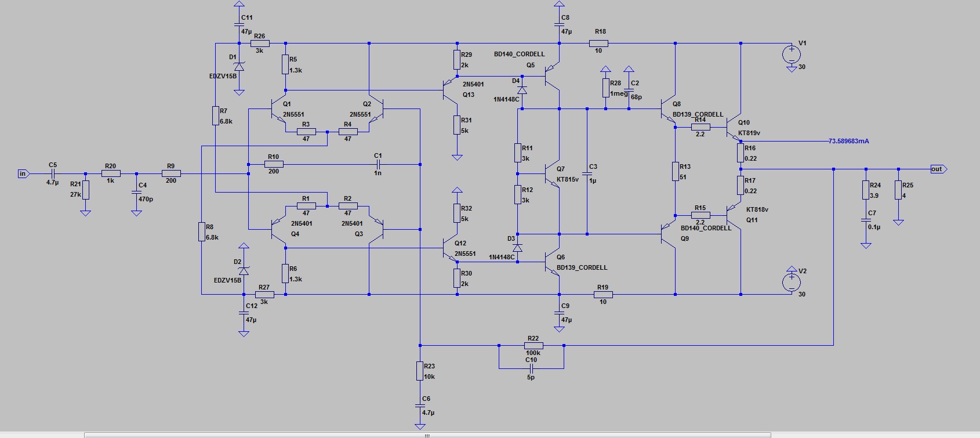The width and height of the screenshot is (980, 438).
Task: Select the 68p capacitor value
Action: tap(636, 97)
